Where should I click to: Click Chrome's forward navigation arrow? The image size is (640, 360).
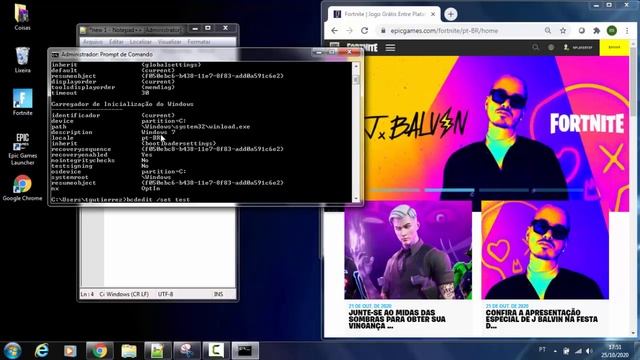(x=349, y=31)
